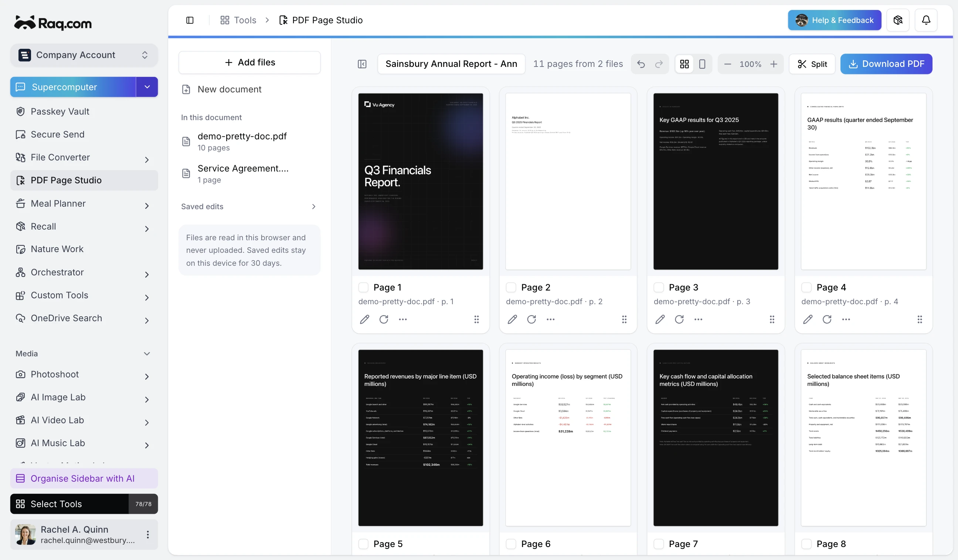This screenshot has height=560, width=958.
Task: Expand the Recall submenu
Action: click(147, 228)
